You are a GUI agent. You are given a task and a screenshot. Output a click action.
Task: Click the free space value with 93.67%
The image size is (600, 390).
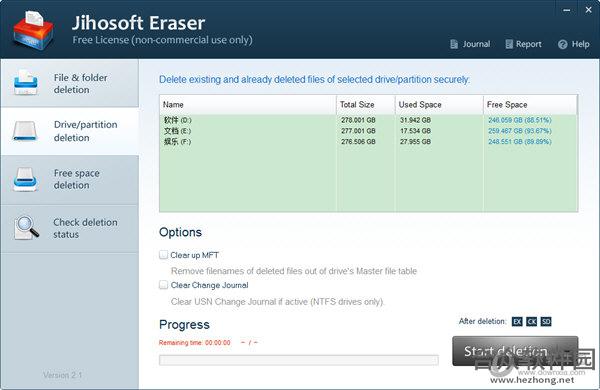coord(520,131)
